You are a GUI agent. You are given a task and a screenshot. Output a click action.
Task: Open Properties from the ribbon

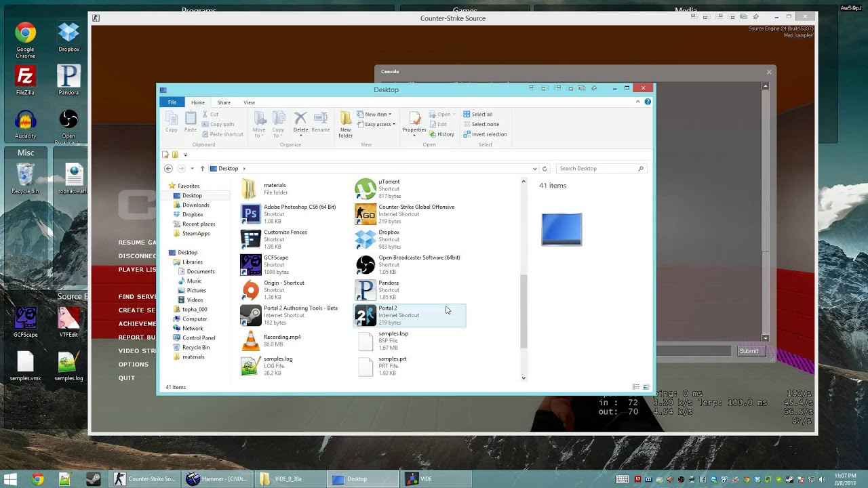pyautogui.click(x=414, y=123)
